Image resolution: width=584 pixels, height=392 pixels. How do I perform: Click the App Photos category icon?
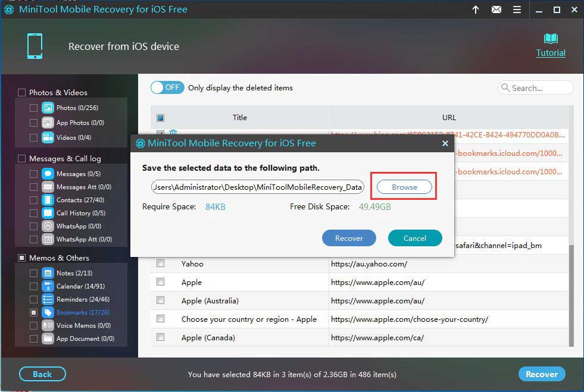click(48, 123)
